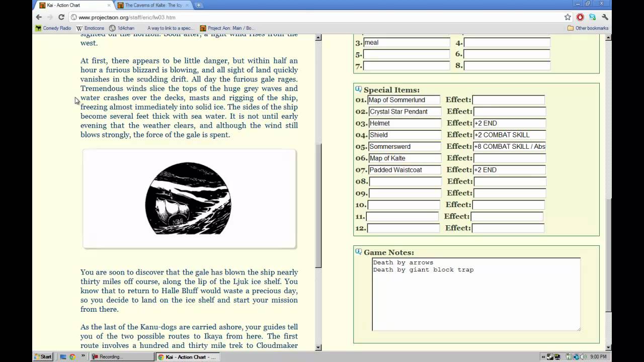Select Kai - Action Chart taskbar button
Image resolution: width=644 pixels, height=362 pixels.
[187, 356]
